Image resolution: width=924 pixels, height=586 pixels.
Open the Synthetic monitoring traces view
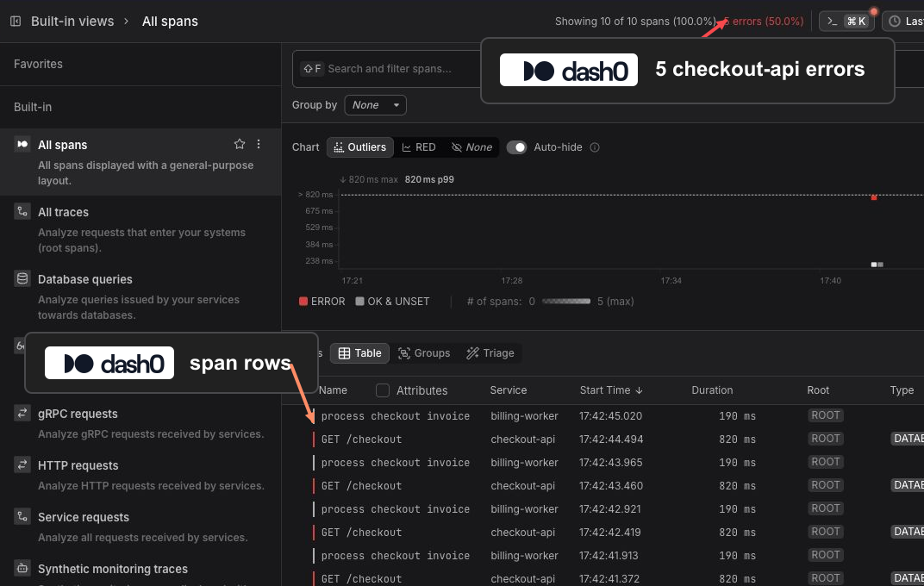pos(113,569)
